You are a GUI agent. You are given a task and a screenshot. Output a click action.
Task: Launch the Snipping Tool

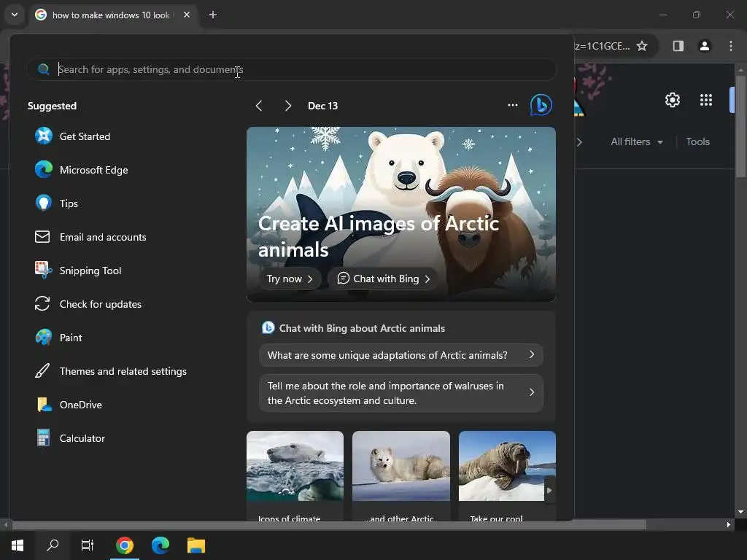pos(77,271)
